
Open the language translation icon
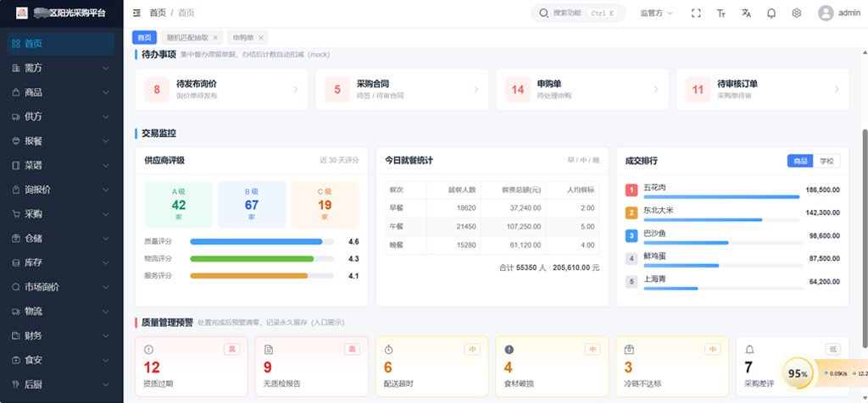[746, 14]
